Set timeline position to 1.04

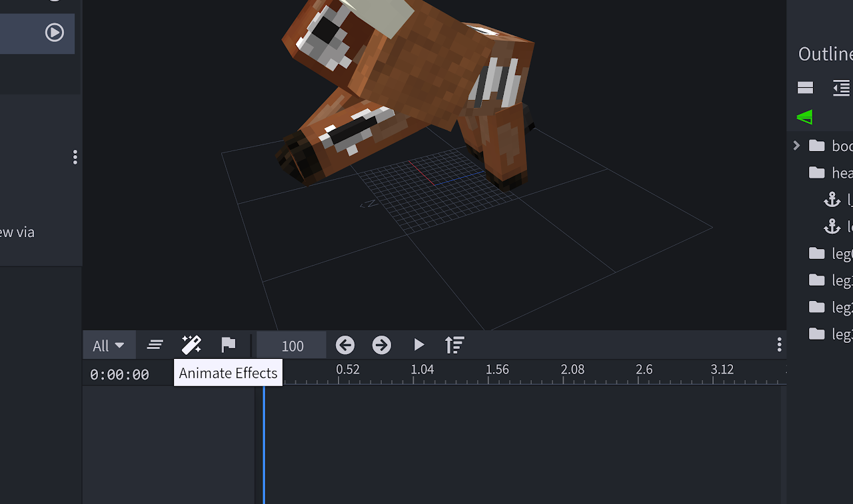point(423,370)
